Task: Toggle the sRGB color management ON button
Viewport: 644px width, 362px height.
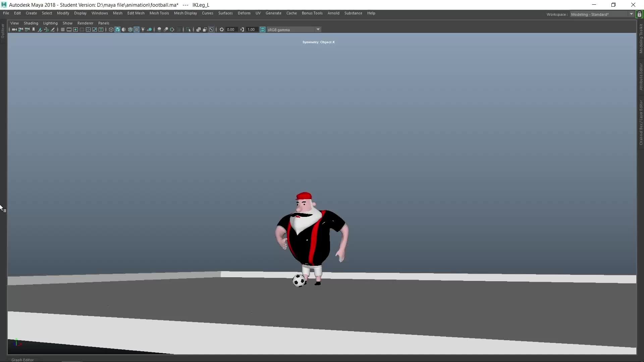Action: (x=262, y=29)
